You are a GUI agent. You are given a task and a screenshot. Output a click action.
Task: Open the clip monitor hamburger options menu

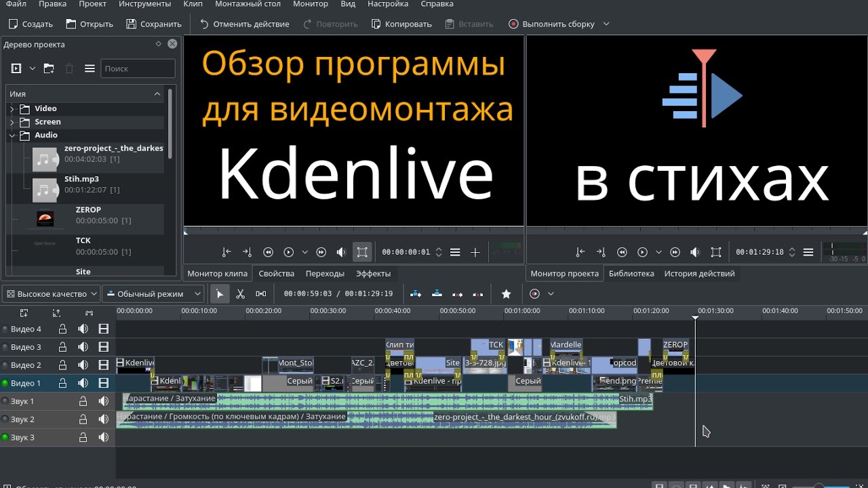[x=455, y=252]
